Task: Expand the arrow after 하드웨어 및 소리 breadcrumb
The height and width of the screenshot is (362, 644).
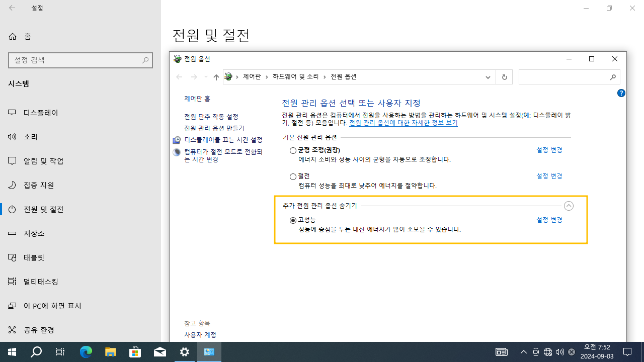Action: [x=325, y=77]
